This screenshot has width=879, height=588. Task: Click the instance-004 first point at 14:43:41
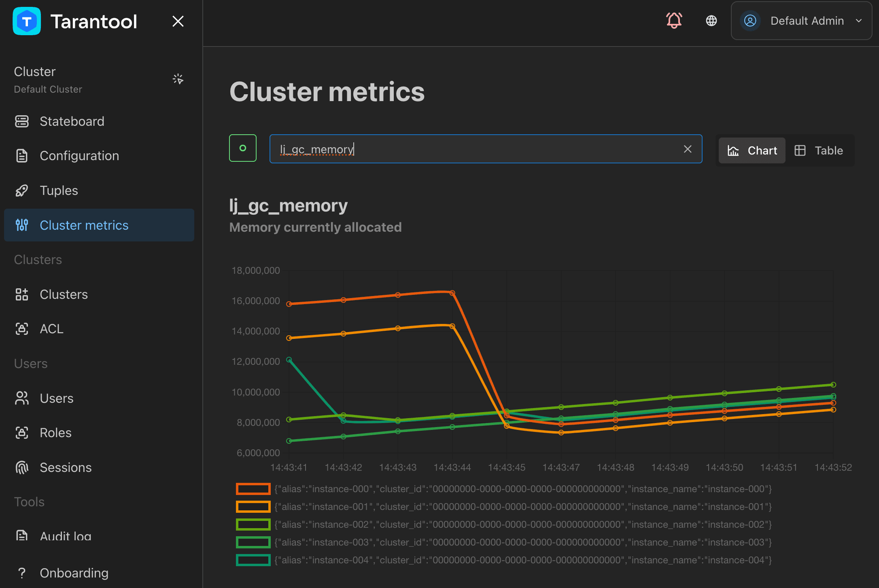[x=289, y=360]
